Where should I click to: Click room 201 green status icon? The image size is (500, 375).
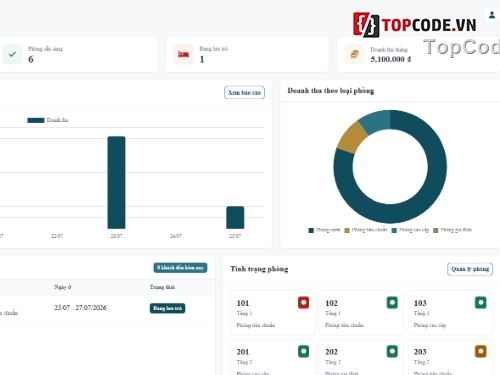click(x=303, y=351)
